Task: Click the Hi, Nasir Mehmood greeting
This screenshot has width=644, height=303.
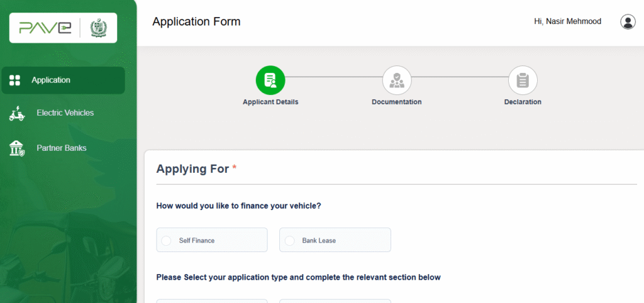Action: tap(568, 21)
